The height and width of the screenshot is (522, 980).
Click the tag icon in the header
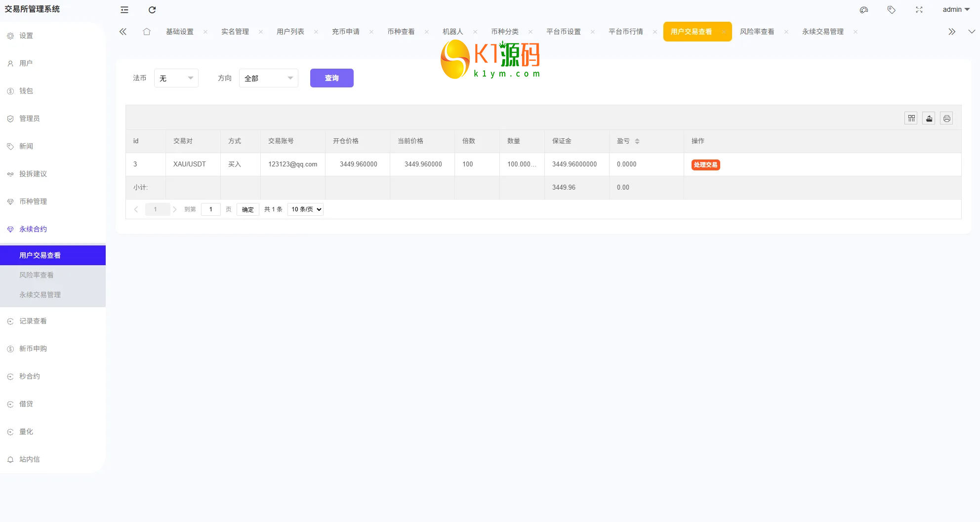tap(892, 10)
